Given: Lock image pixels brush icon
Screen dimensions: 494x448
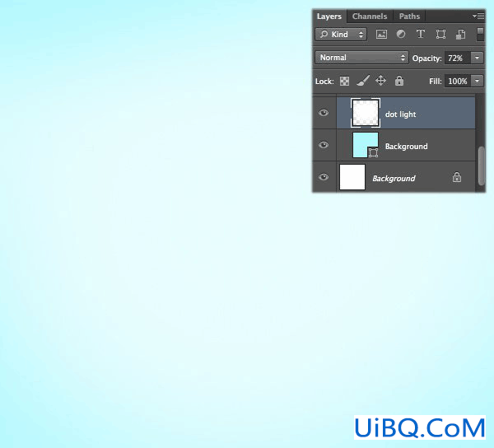Looking at the screenshot, I should (x=363, y=81).
